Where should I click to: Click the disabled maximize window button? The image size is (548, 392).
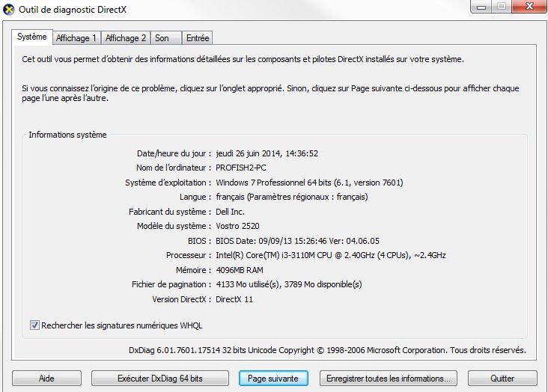point(502,6)
